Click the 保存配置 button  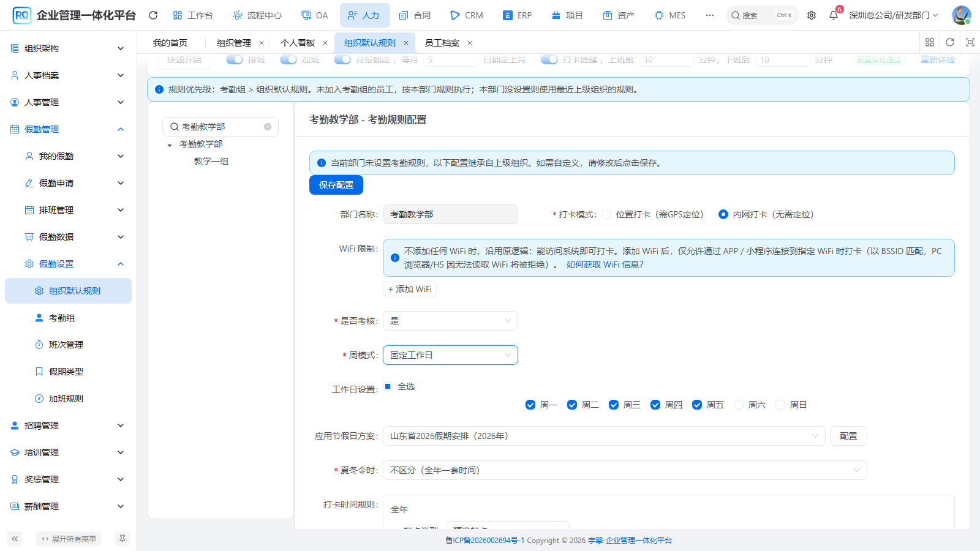tap(336, 185)
